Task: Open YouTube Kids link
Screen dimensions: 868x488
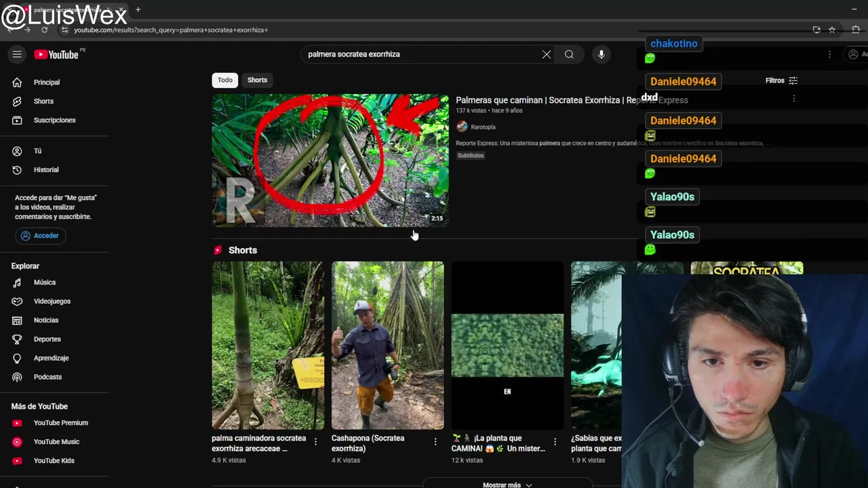Action: click(x=54, y=461)
